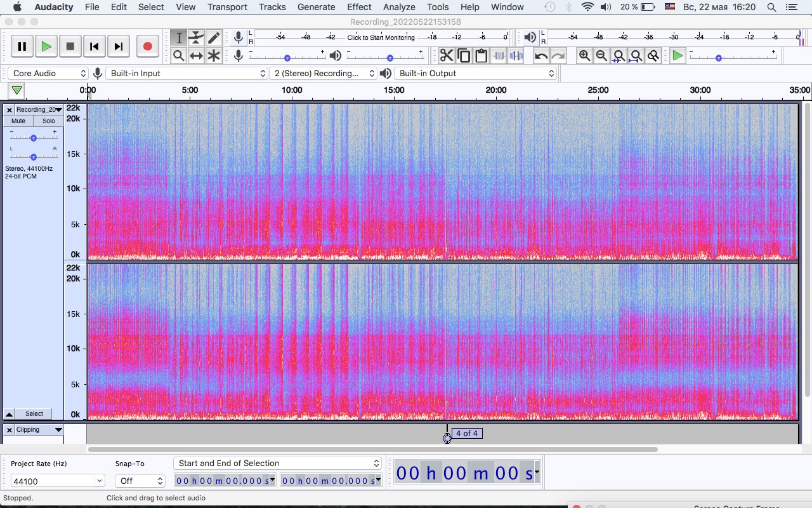Fit selection to window width

click(619, 56)
